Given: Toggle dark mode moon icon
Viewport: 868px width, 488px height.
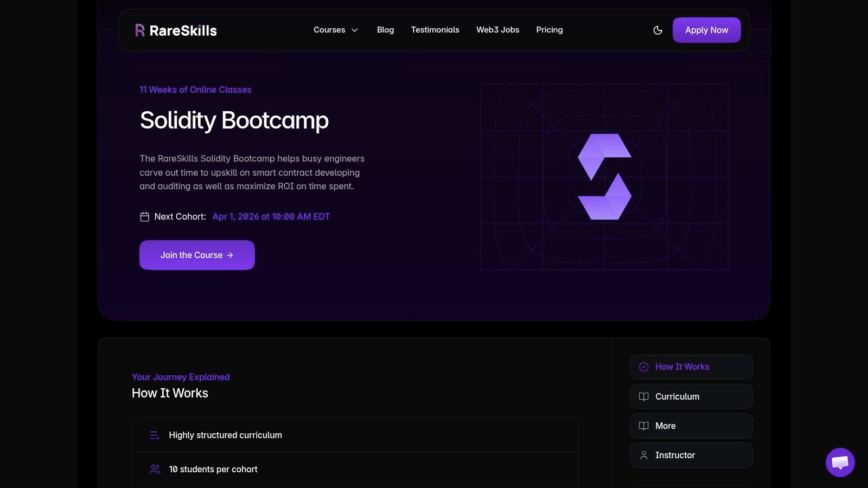Looking at the screenshot, I should pyautogui.click(x=658, y=30).
